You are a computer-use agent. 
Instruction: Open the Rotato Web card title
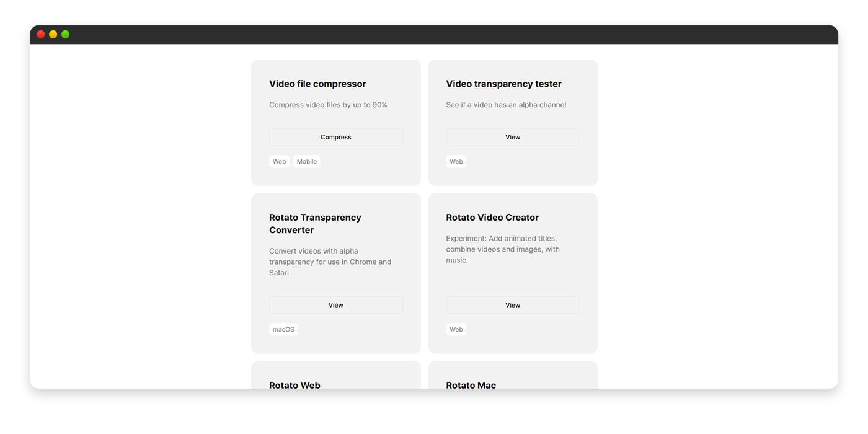294,385
